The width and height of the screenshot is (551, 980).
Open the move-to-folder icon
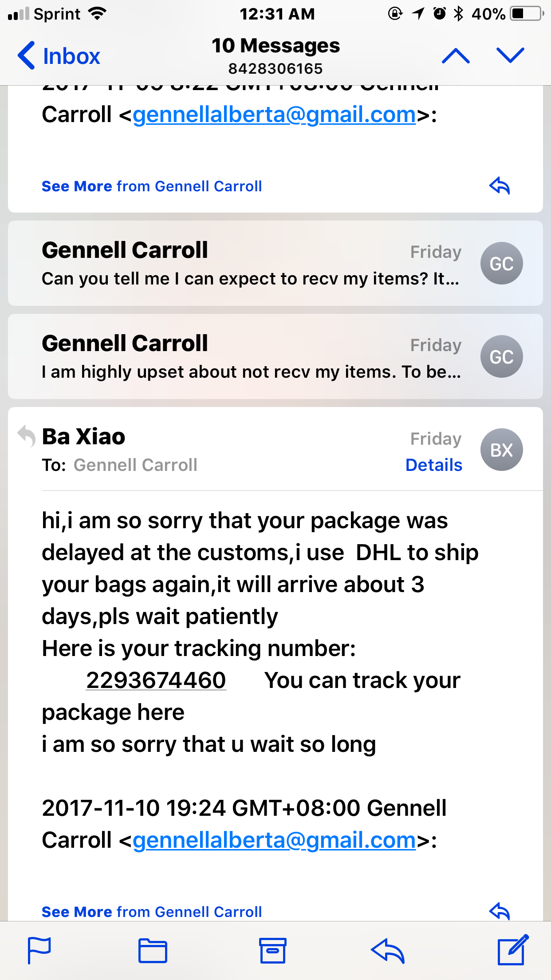[153, 951]
